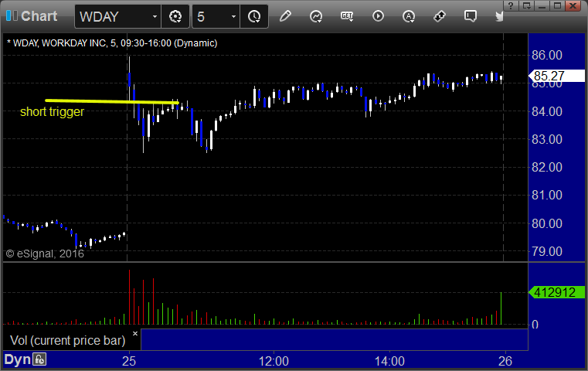Click the 84.00 price axis label
This screenshot has width=588, height=371.
pos(547,111)
